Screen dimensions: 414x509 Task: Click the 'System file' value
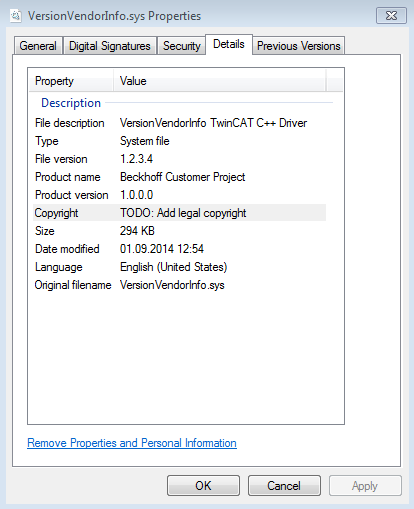[x=145, y=141]
